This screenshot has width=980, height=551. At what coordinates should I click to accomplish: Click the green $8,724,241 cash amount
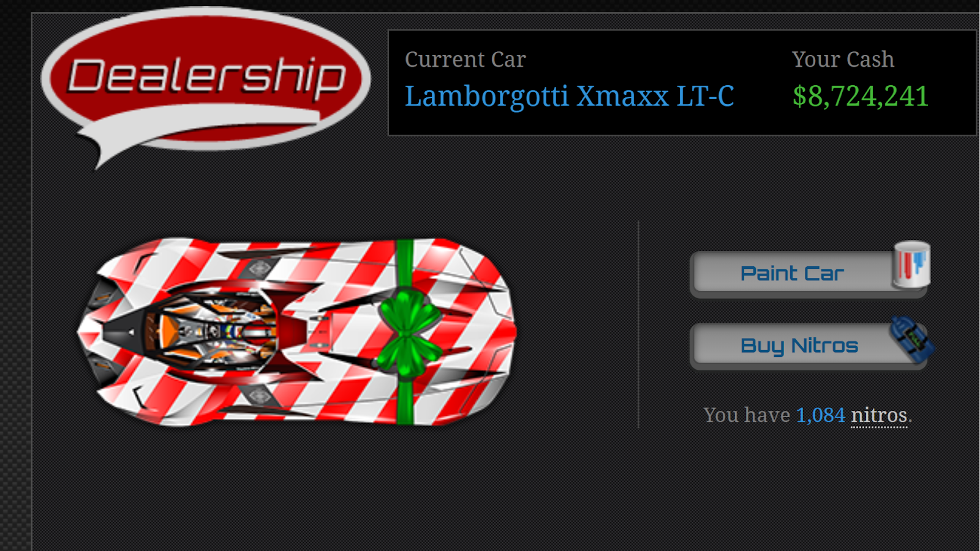(x=861, y=96)
